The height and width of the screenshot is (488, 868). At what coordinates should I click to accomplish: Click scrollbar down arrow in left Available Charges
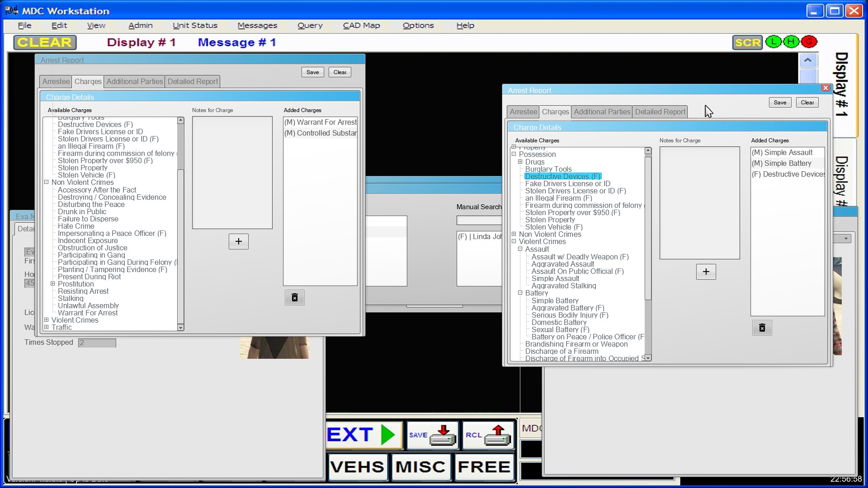[x=180, y=328]
